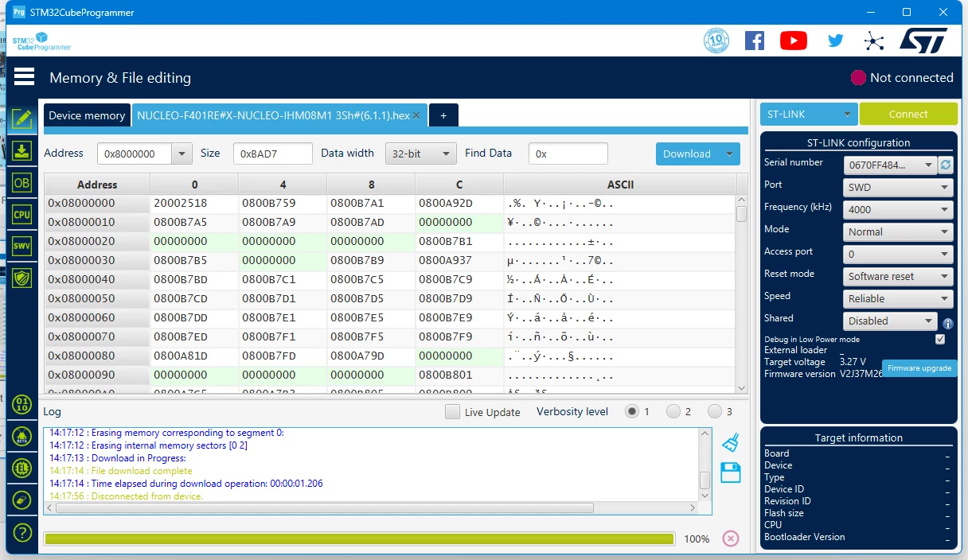Click the Firmware upgrade button

tap(919, 368)
